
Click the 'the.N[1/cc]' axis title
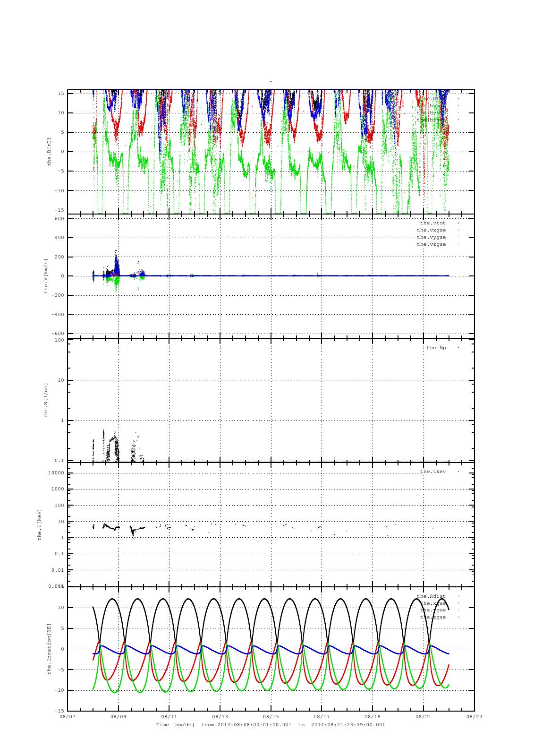[x=46, y=400]
